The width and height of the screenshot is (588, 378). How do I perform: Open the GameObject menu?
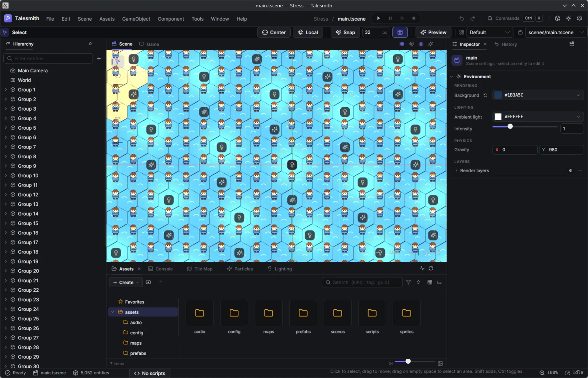136,19
